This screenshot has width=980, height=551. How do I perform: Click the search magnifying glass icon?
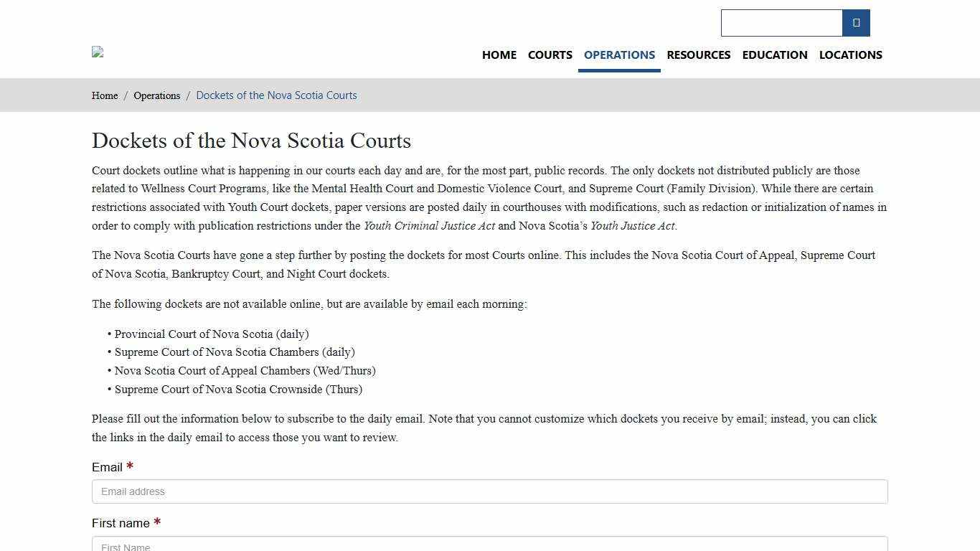[856, 22]
